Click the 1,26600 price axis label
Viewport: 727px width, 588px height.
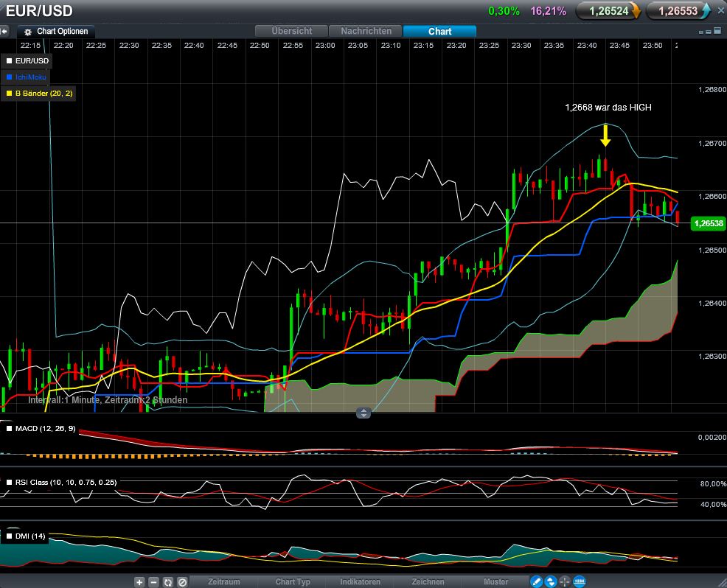point(712,197)
